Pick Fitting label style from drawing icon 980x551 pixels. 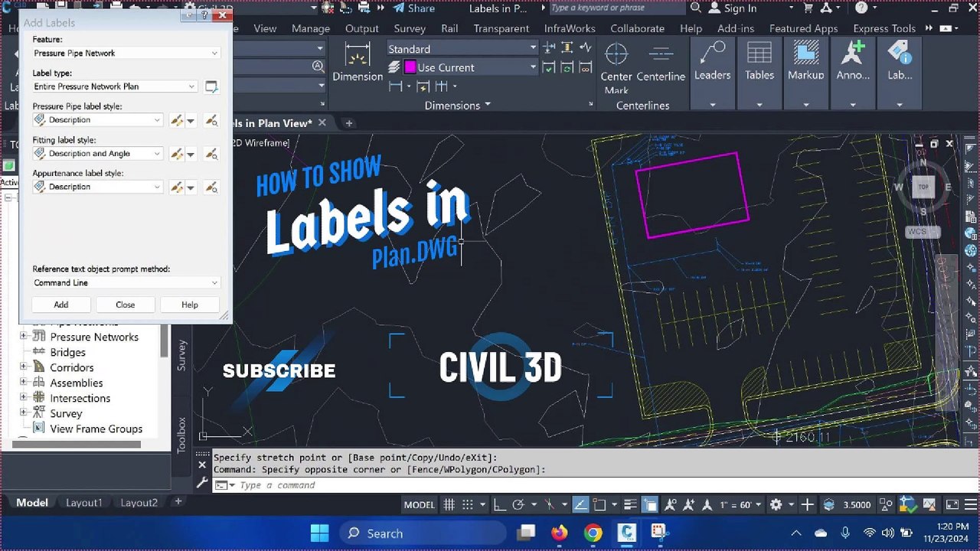[211, 154]
